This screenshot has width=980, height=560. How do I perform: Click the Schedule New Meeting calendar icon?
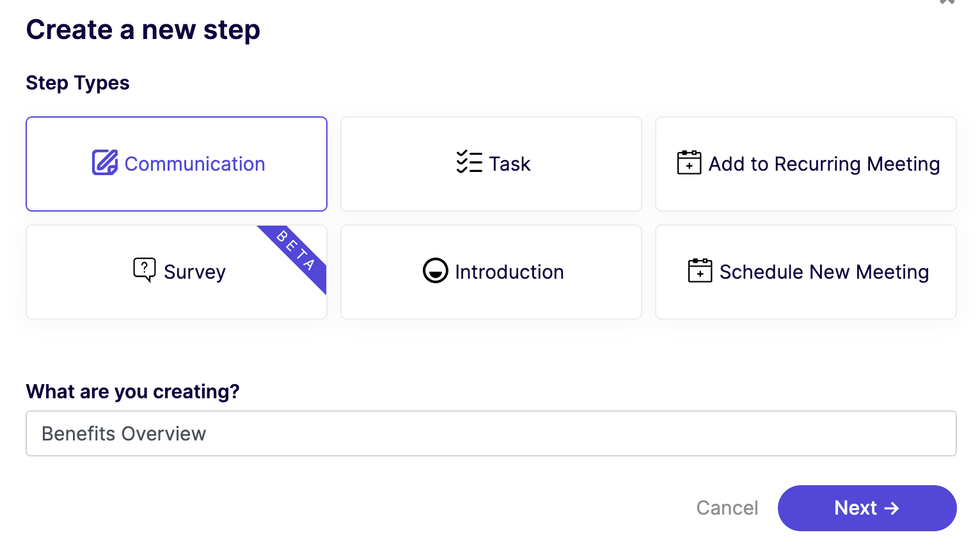(x=700, y=270)
